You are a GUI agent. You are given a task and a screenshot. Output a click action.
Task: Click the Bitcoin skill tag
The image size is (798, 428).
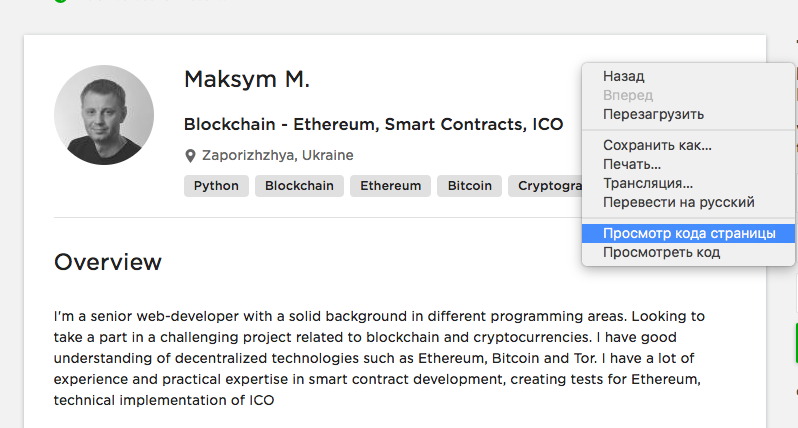[469, 186]
